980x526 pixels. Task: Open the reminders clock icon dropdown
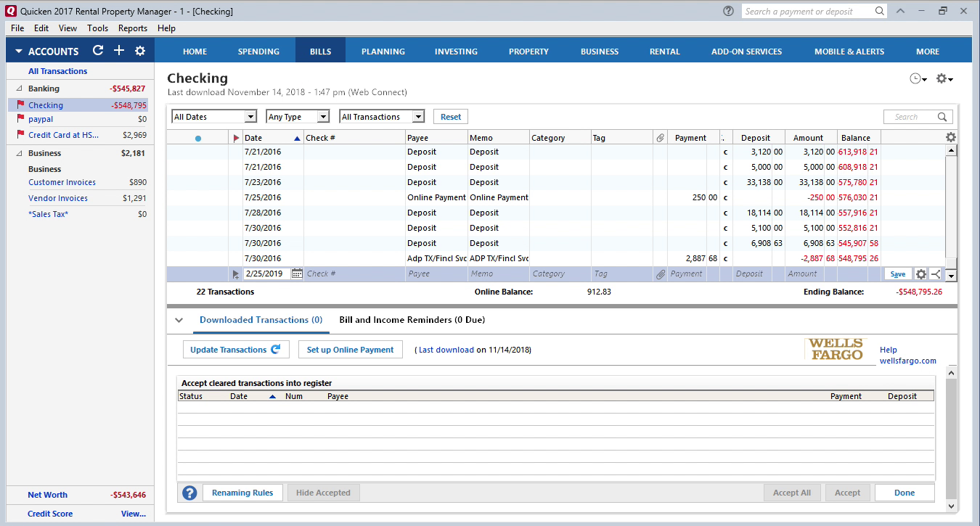(918, 78)
